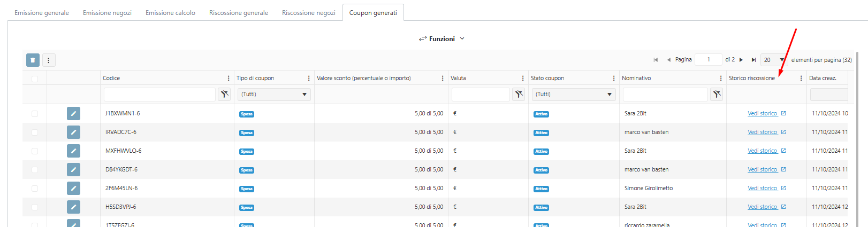Click pencil icon for coupon D84YKGDT-6
Viewport: 868px width, 227px height.
point(73,169)
